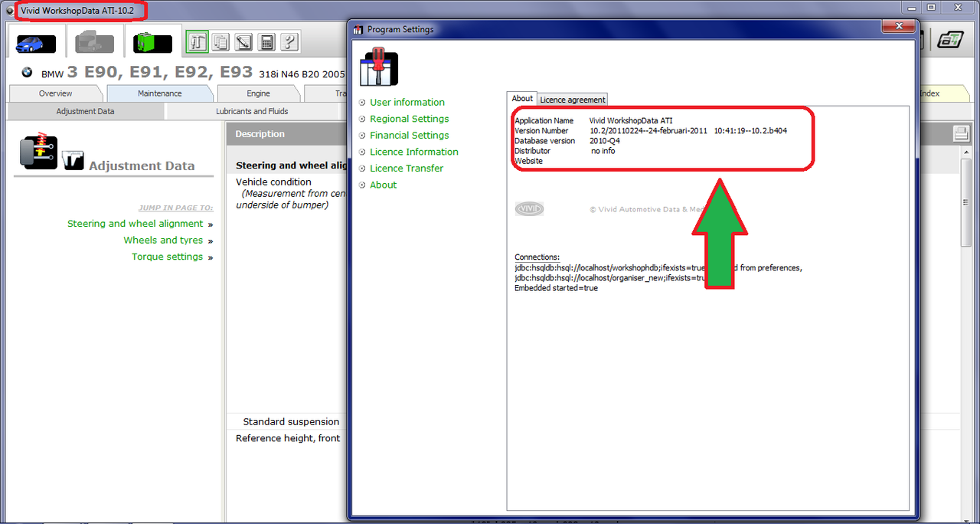
Task: Open User information settings
Action: coord(407,102)
